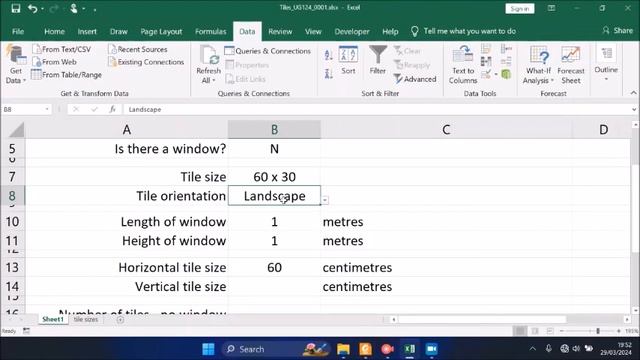
Task: Select the column A header
Action: (x=127, y=130)
